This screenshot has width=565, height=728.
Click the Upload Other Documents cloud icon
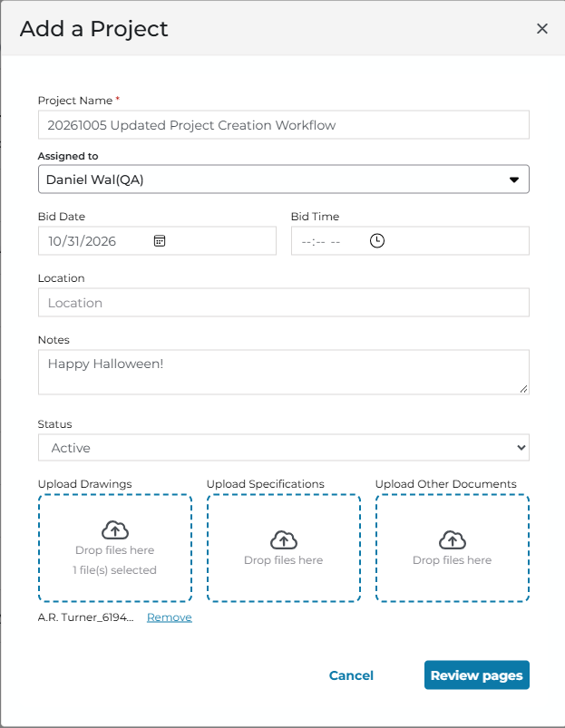point(453,540)
